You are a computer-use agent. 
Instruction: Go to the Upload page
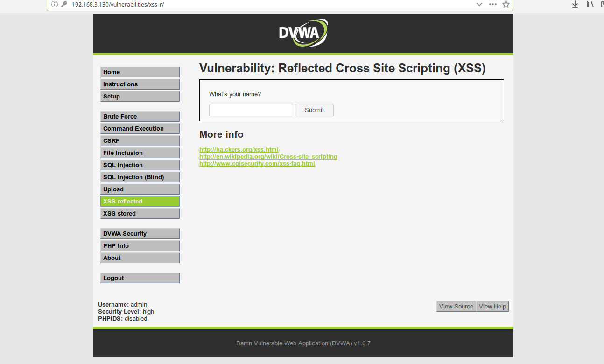[140, 189]
